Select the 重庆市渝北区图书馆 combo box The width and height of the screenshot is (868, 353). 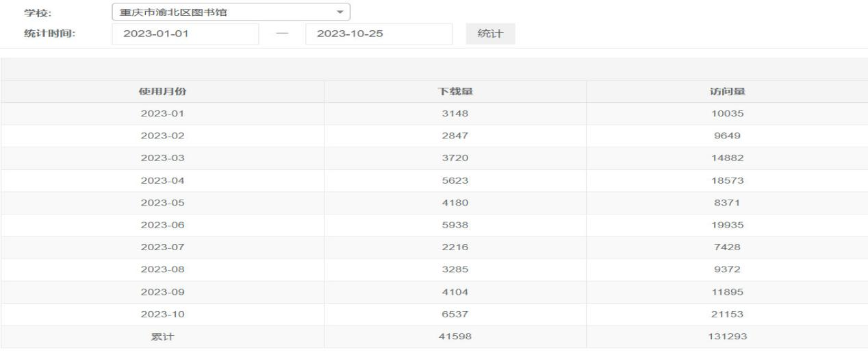click(x=231, y=12)
